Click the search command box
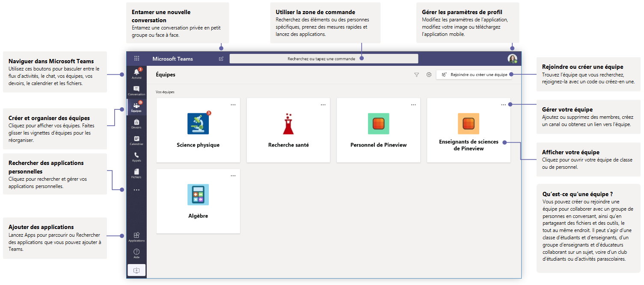Viewport: 644px width, 285px height. pos(323,59)
